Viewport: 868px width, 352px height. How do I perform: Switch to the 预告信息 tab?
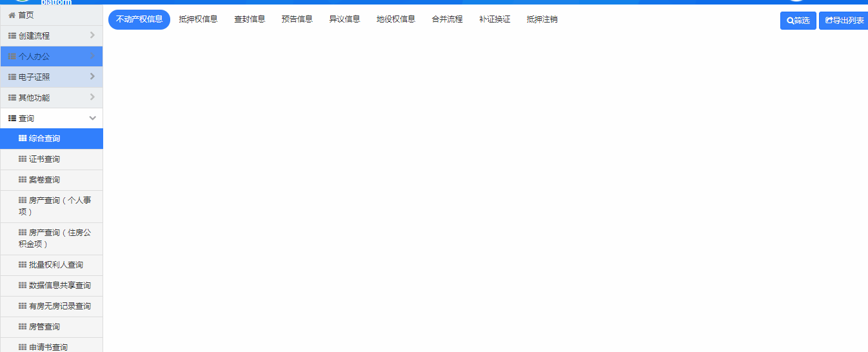297,19
